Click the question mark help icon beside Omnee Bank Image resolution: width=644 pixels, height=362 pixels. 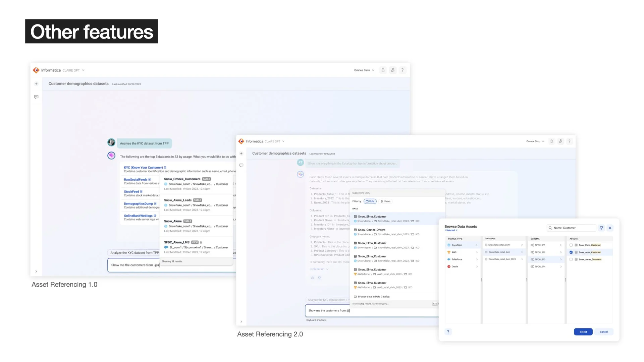pos(402,70)
